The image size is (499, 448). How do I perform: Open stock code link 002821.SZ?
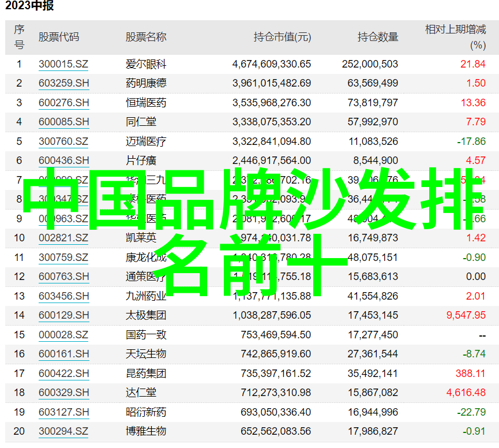tap(63, 238)
